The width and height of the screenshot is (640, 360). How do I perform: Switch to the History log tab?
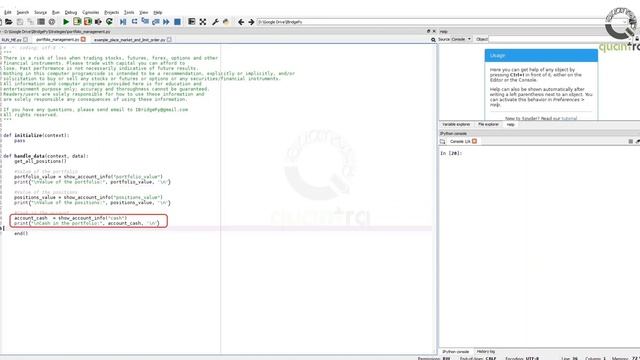tap(486, 351)
